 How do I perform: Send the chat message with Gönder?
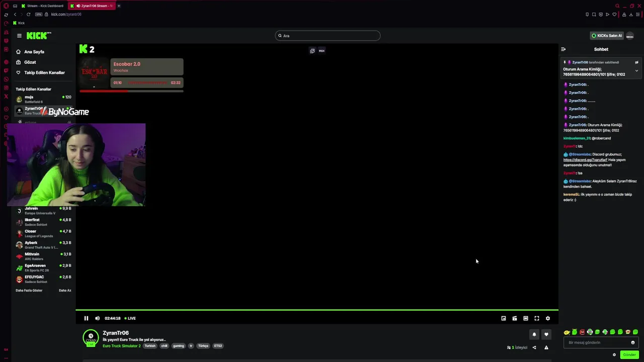629,354
